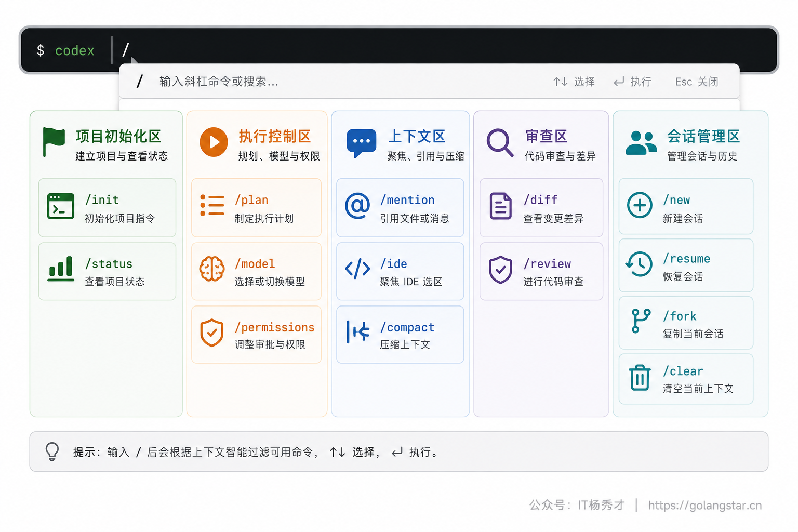Choose the /ide command label
The height and width of the screenshot is (532, 798).
click(393, 264)
